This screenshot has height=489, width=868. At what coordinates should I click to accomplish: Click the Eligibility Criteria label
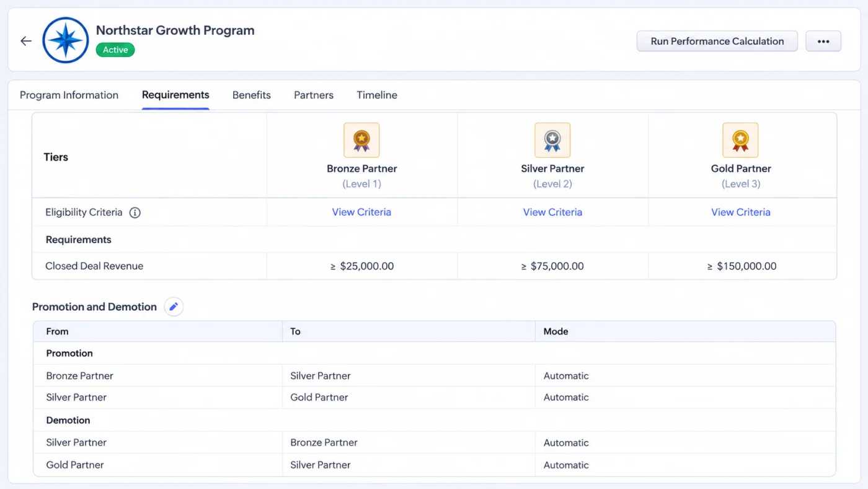tap(84, 212)
